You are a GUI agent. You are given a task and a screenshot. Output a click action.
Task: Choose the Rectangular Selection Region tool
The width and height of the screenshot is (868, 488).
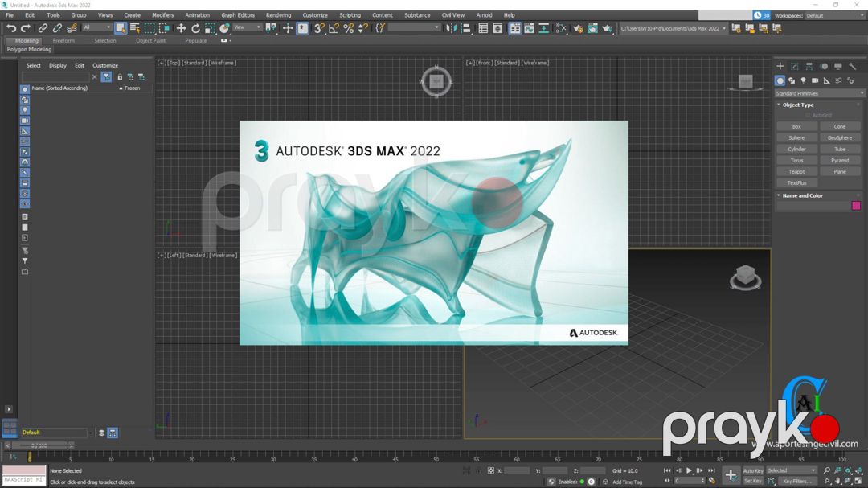[x=149, y=28]
